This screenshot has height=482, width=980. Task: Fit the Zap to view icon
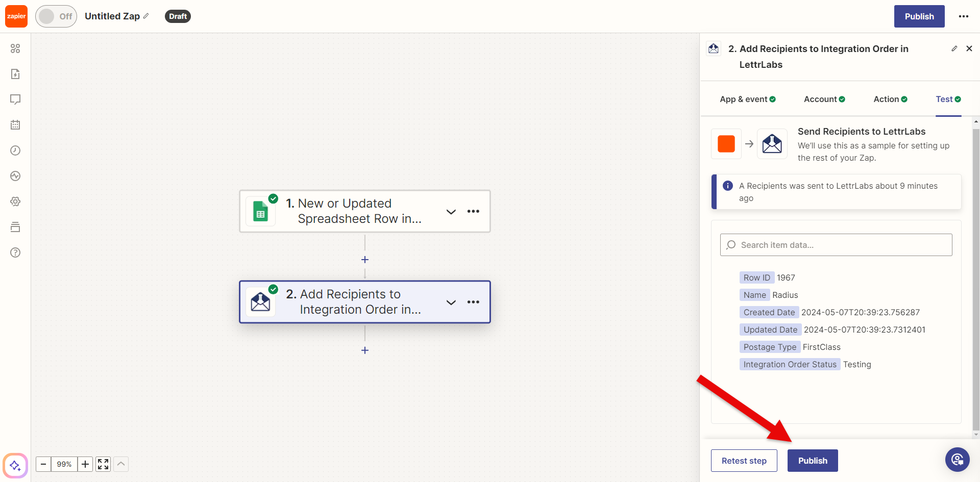click(x=103, y=464)
